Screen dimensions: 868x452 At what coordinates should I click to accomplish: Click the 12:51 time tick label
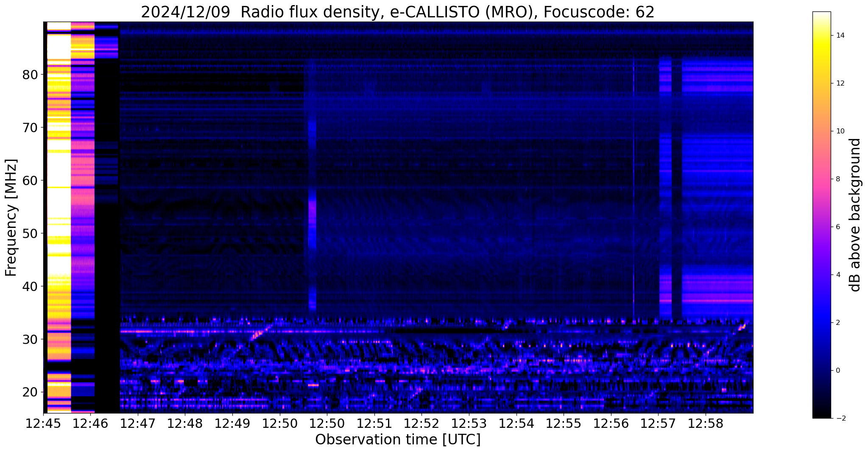[x=374, y=424]
